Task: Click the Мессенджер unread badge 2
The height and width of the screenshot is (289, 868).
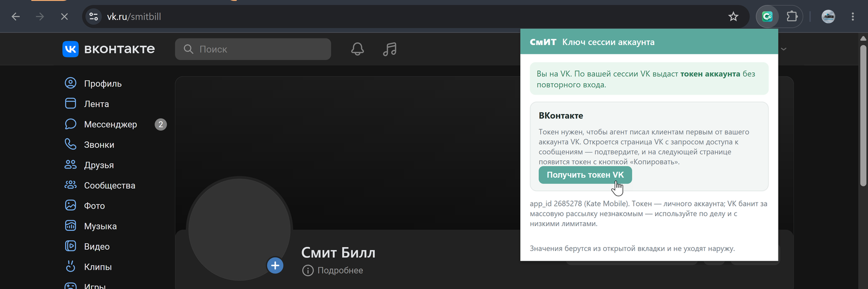Action: click(x=161, y=124)
